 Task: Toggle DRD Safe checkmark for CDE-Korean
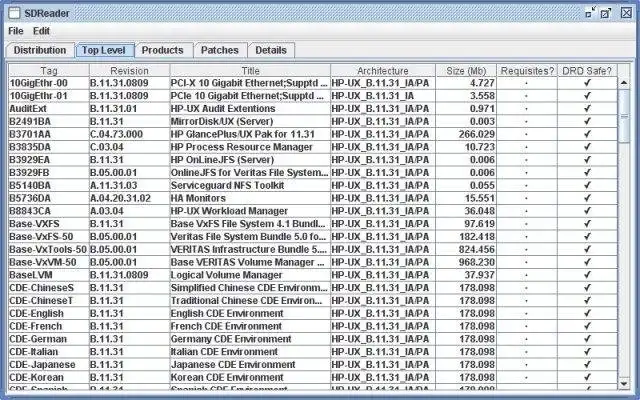point(587,377)
